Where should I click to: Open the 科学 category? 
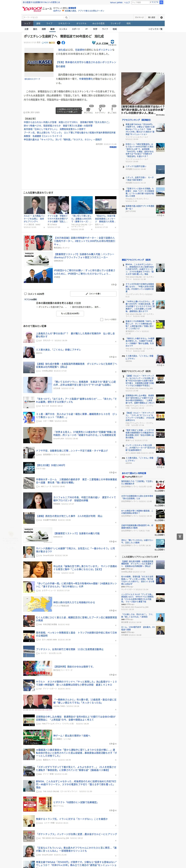(x=95, y=29)
